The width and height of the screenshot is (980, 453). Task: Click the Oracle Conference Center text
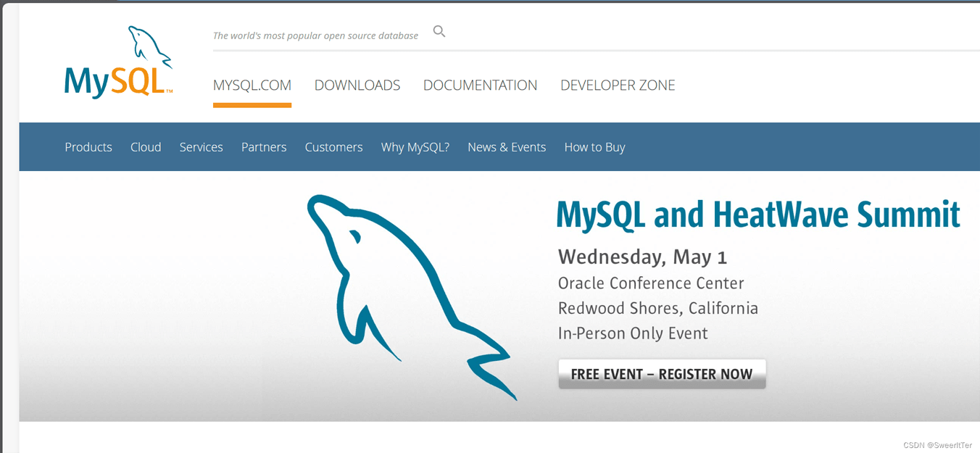point(651,283)
